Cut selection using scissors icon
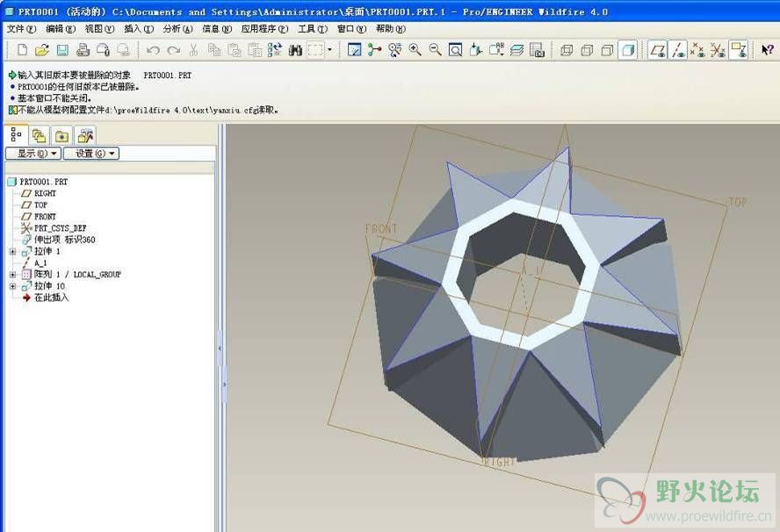 (x=194, y=50)
